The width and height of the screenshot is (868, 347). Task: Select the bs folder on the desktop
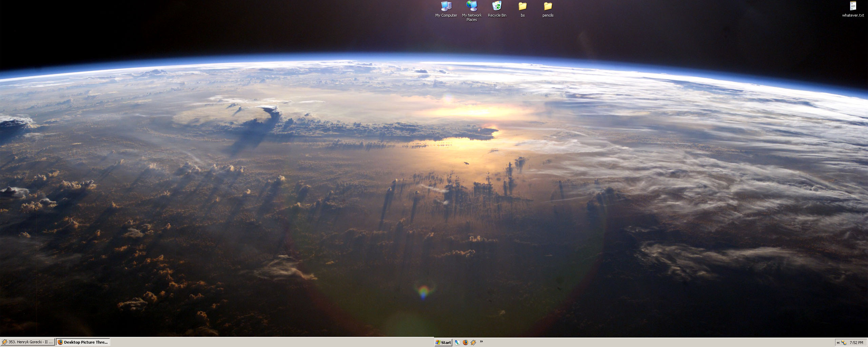point(522,9)
